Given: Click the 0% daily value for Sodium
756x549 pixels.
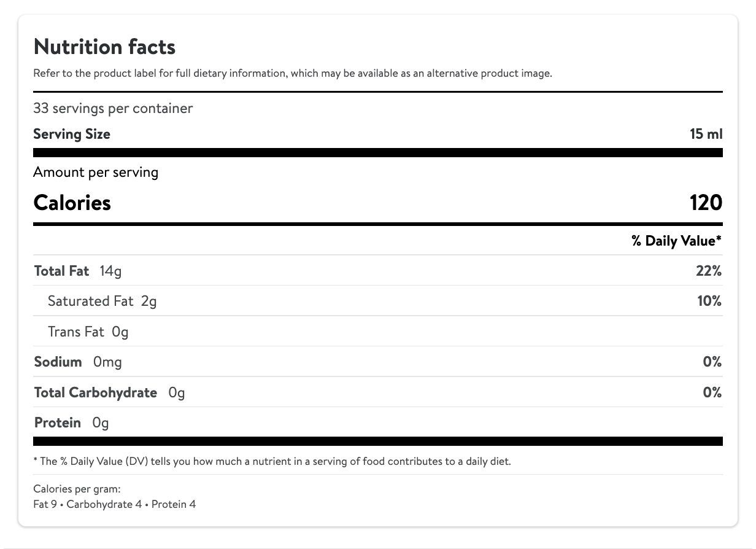Looking at the screenshot, I should click(x=712, y=362).
